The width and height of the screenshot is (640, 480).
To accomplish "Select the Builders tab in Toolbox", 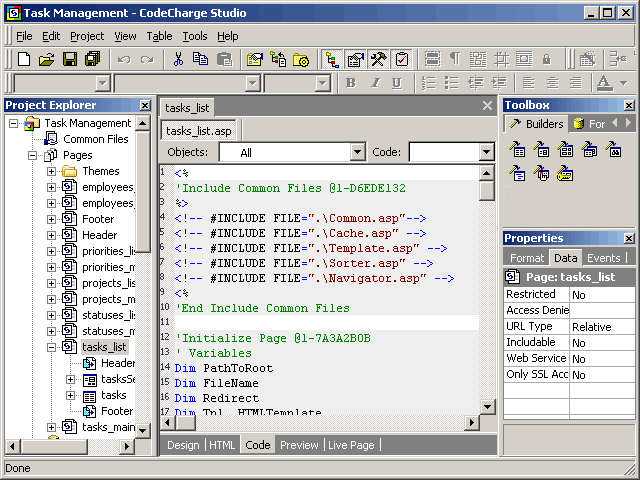I will click(537, 124).
